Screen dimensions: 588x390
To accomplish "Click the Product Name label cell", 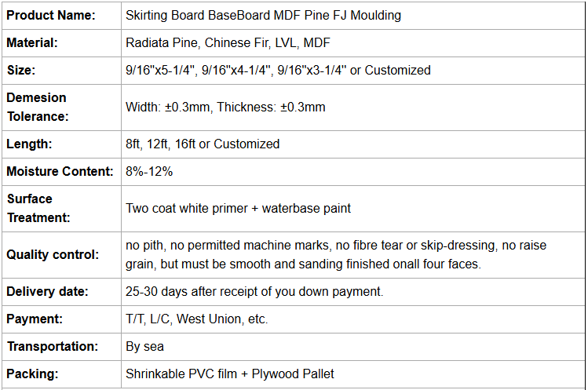I will click(x=61, y=16).
